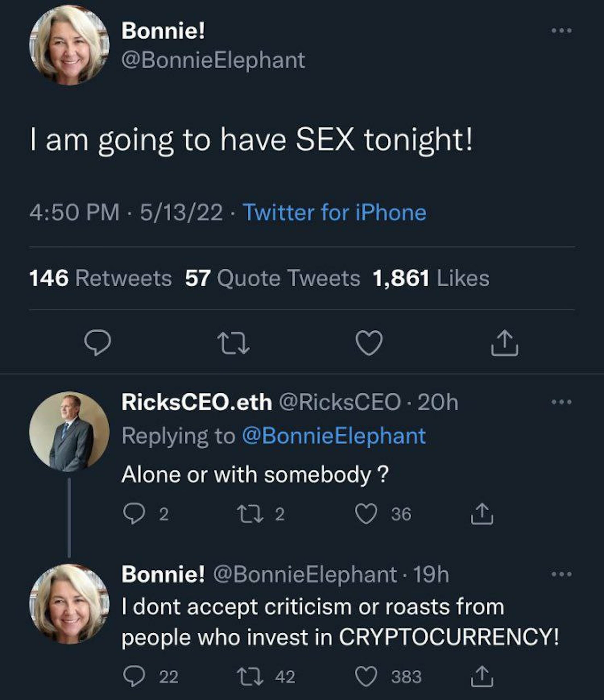
Task: Share the main tweet about tonight
Action: [504, 343]
